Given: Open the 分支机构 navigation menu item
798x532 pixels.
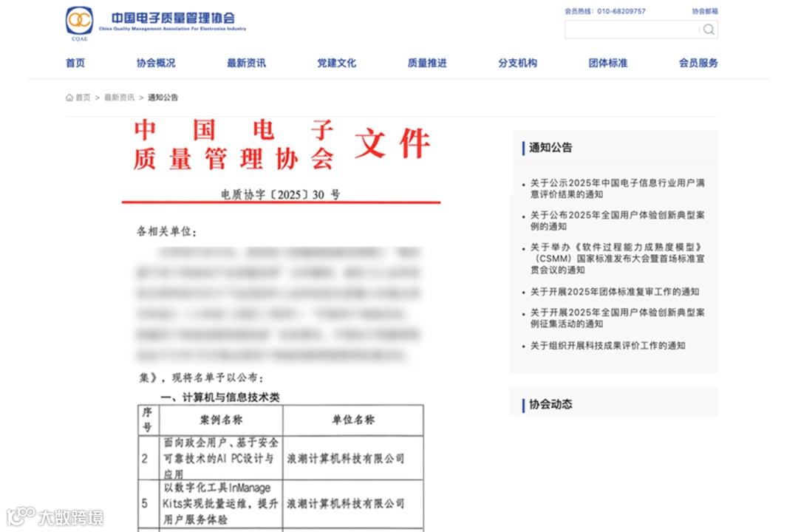Looking at the screenshot, I should coord(517,63).
